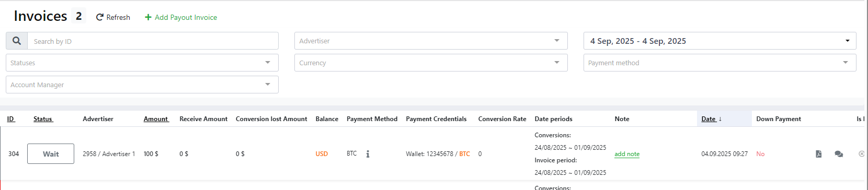This screenshot has width=868, height=190.
Task: Open the Currency dropdown
Action: click(x=431, y=63)
